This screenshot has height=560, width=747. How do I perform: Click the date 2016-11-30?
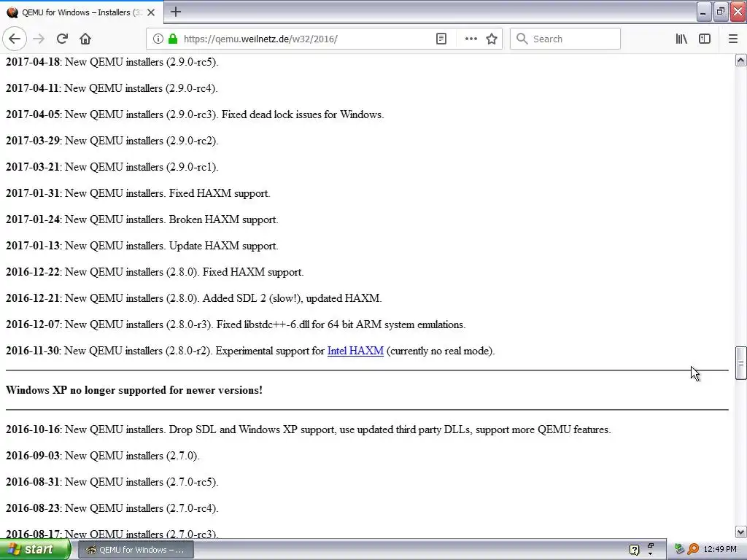32,351
